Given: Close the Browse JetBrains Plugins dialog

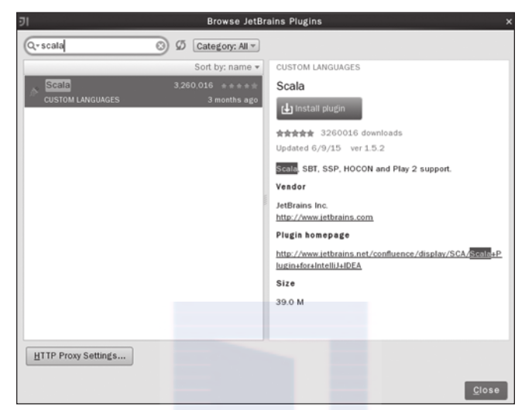Looking at the screenshot, I should tap(509, 22).
